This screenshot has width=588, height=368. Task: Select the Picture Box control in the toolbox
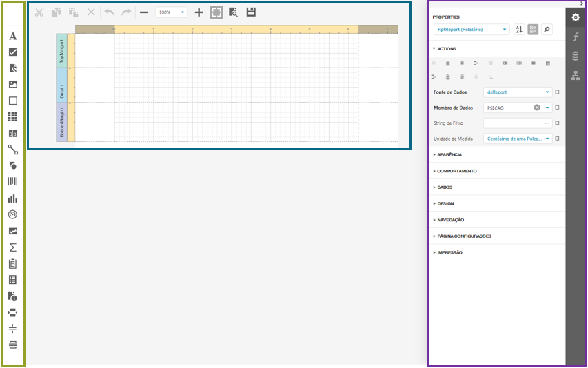click(12, 84)
